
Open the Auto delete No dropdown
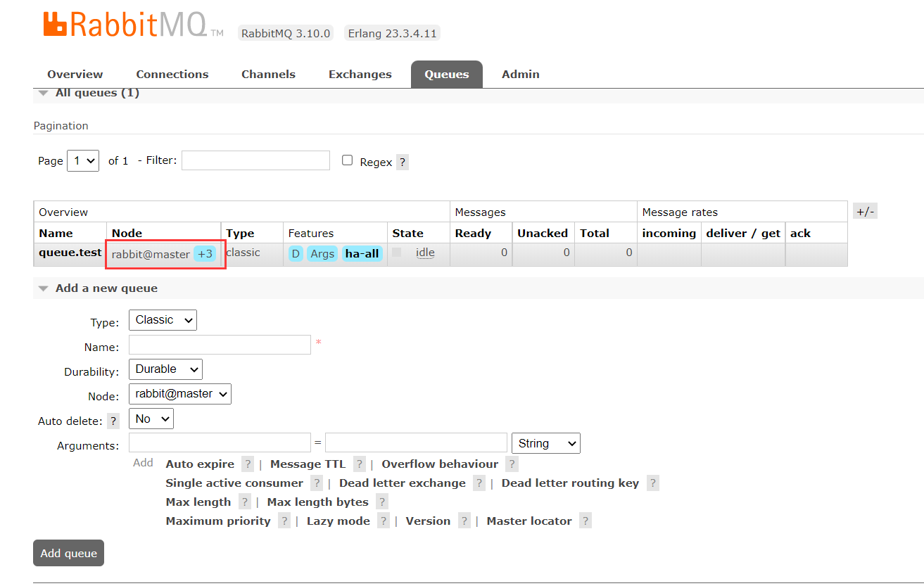(151, 419)
